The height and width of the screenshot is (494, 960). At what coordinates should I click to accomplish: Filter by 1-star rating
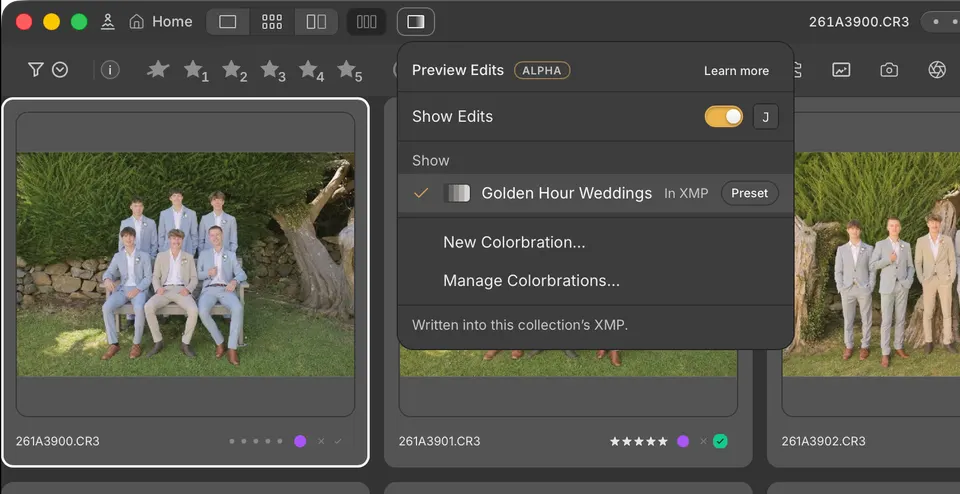196,70
